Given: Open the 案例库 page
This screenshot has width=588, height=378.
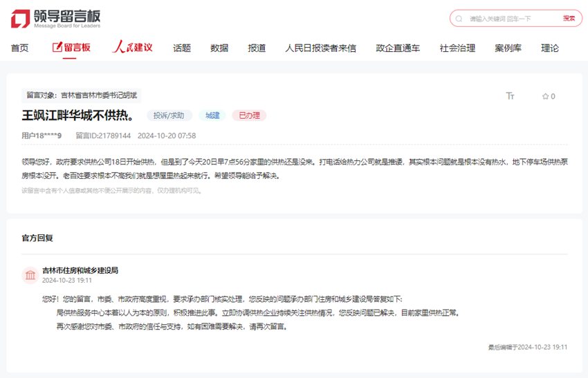Looking at the screenshot, I should pyautogui.click(x=508, y=48).
